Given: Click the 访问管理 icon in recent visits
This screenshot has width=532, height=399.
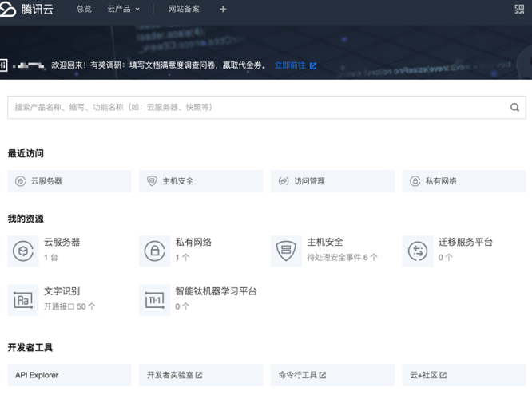Looking at the screenshot, I should tap(284, 181).
